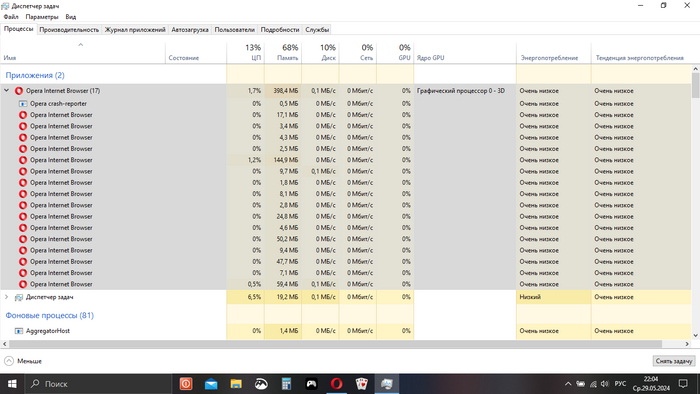Sort by the Сеть column header
This screenshot has width=700, height=394.
(358, 53)
